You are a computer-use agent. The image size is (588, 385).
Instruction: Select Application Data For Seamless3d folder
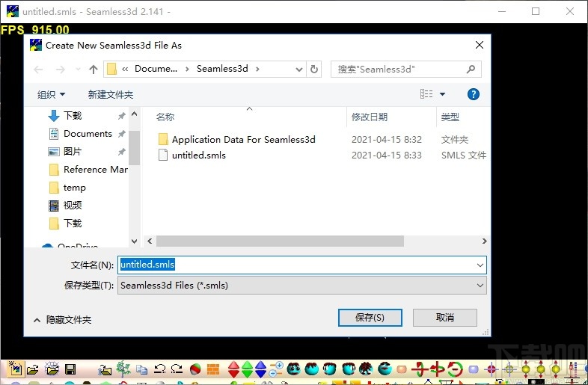[x=243, y=140]
